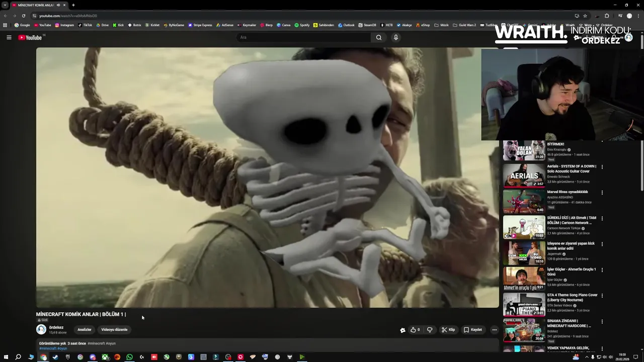Open Steam from the taskbar
644x362 pixels.
click(x=55, y=357)
